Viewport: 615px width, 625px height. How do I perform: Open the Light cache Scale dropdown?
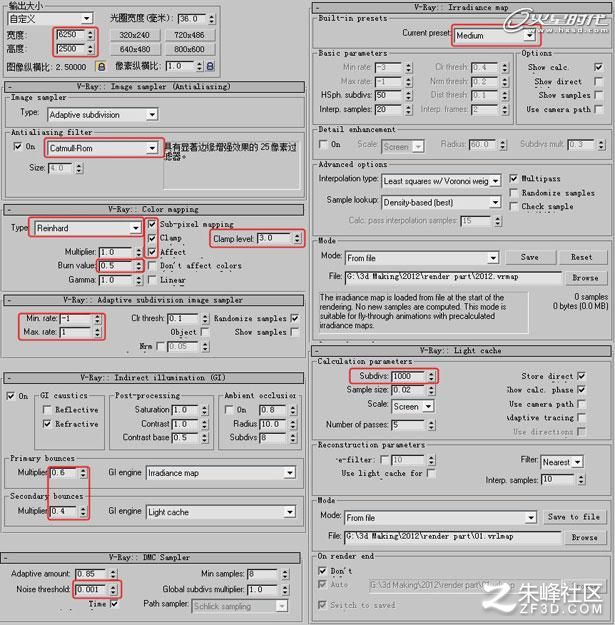tap(428, 407)
